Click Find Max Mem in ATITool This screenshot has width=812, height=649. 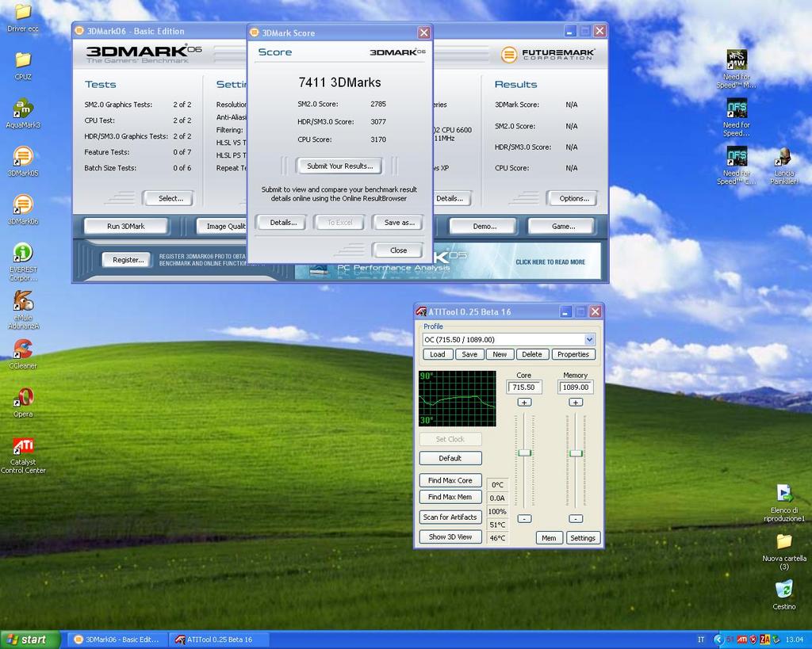point(450,497)
